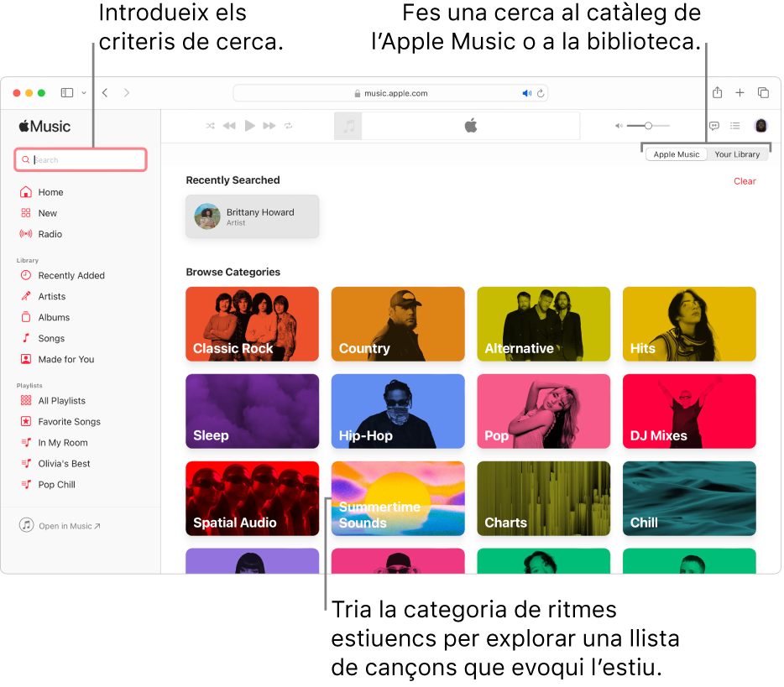This screenshot has width=784, height=687.
Task: Click the Apple Music logo
Action: (45, 127)
